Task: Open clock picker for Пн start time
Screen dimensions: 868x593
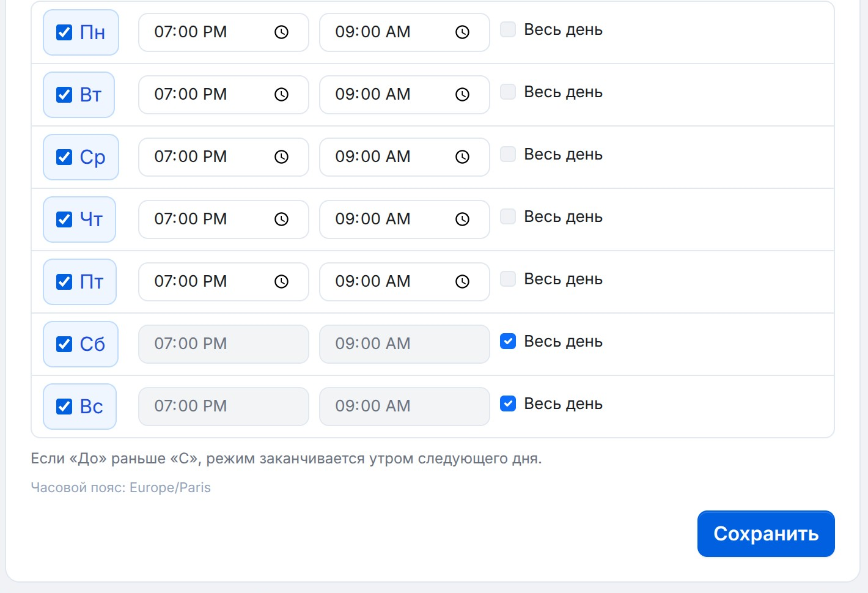Action: click(281, 32)
